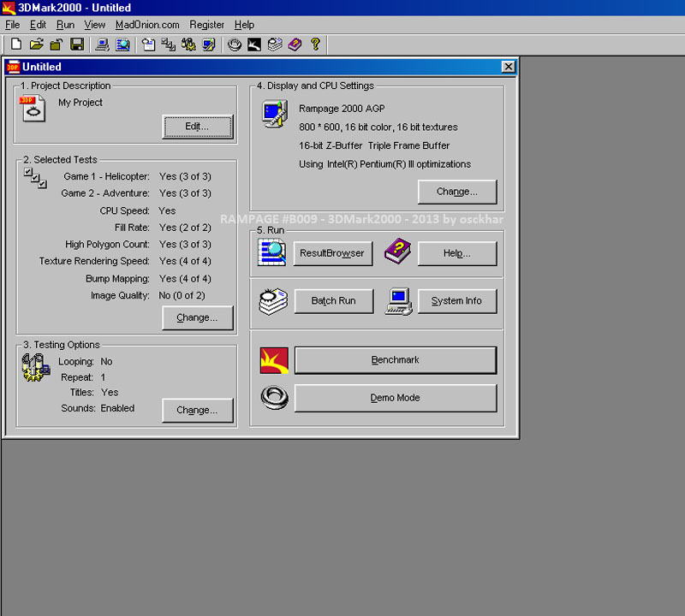Click the gears icon in Testing Options
Screen dimensions: 685x616
coord(36,368)
